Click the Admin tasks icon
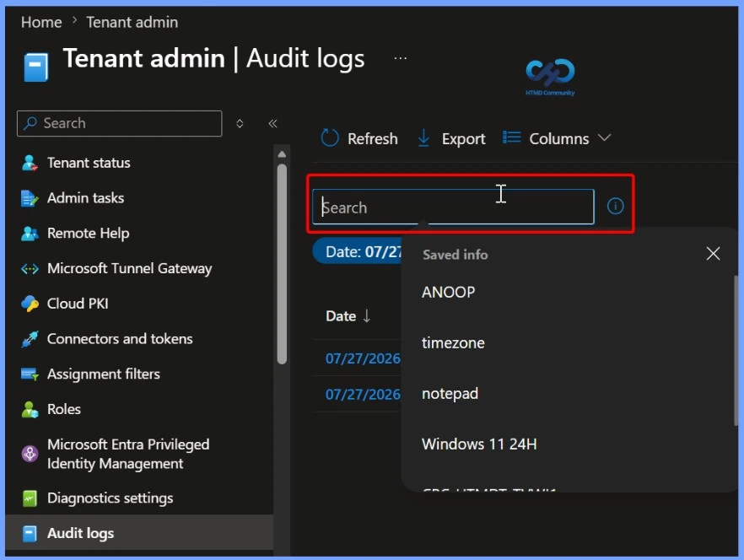This screenshot has width=744, height=560. click(30, 198)
